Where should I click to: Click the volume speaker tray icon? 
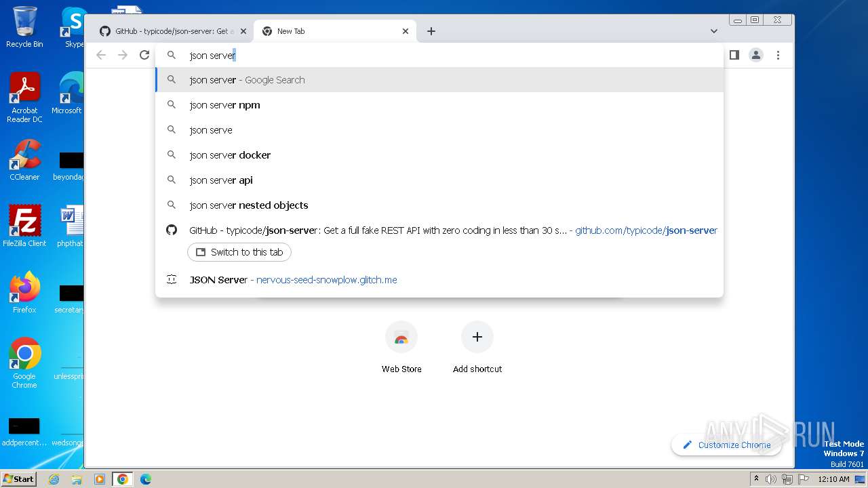771,479
